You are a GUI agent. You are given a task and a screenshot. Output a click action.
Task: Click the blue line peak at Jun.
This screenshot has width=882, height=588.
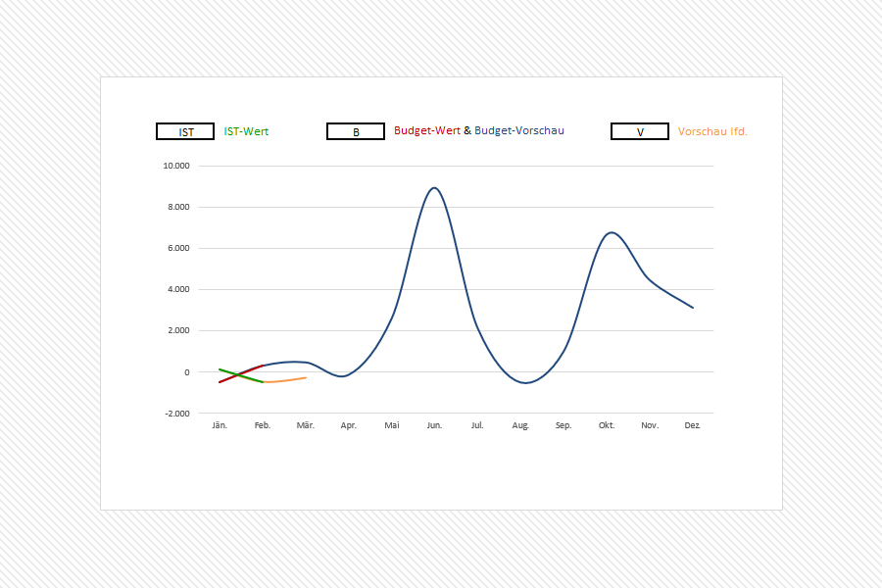coord(434,188)
